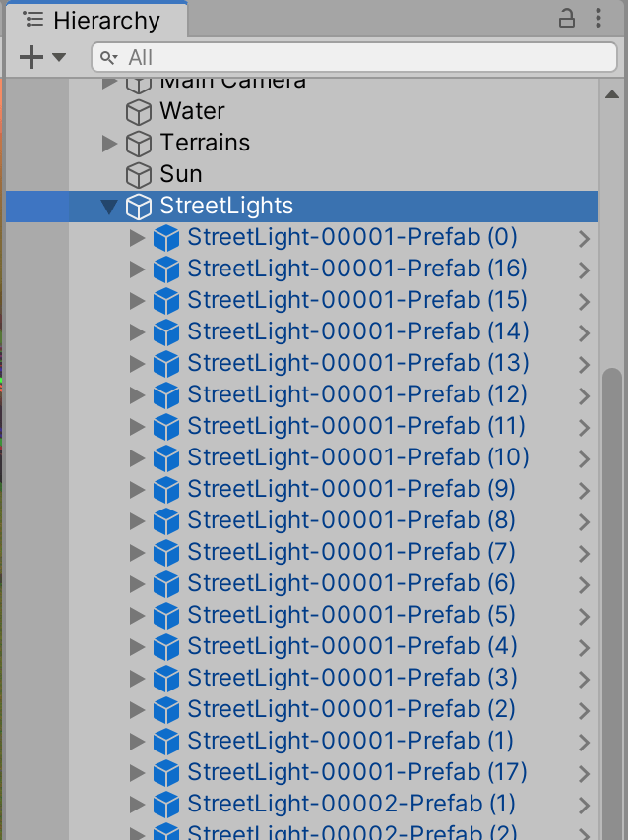Expand the Terrains object
This screenshot has height=840, width=628.
pyautogui.click(x=109, y=144)
